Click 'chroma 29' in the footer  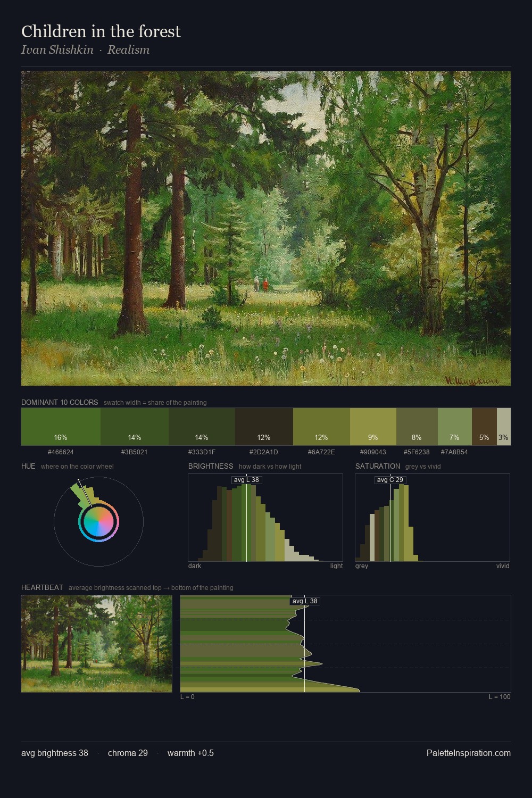point(128,753)
